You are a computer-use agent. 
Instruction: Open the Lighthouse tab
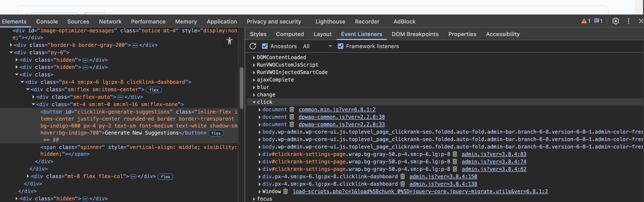[330, 22]
